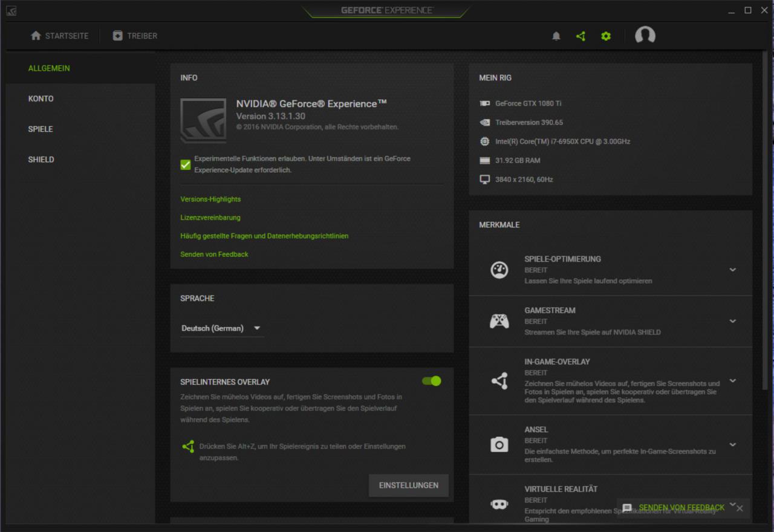
Task: Click the Spiele-Optimierung gauge icon
Action: click(499, 270)
